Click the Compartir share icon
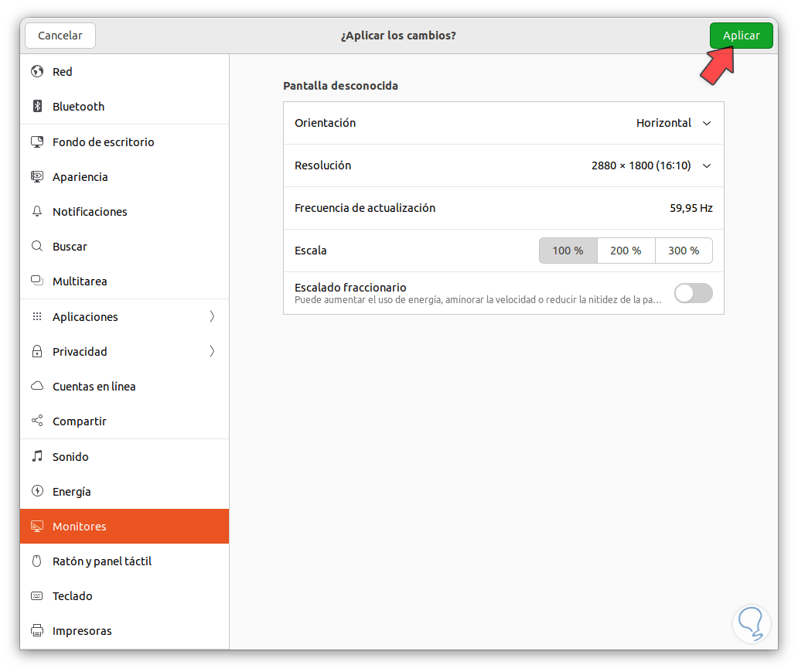 tap(36, 421)
